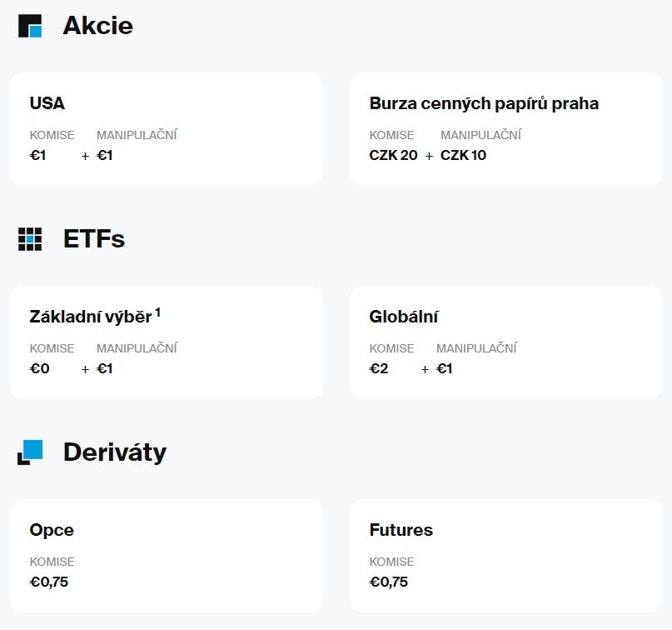
Task: Click the Akcie heading
Action: click(x=97, y=26)
